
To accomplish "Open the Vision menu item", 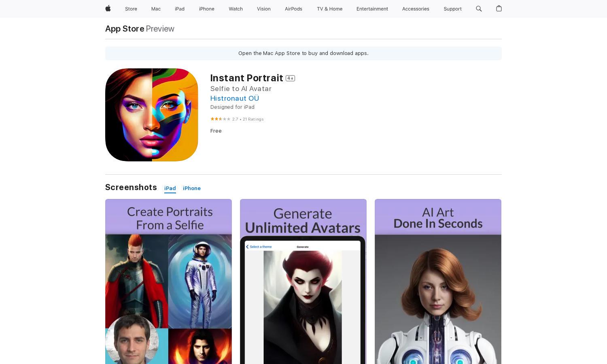I will pyautogui.click(x=263, y=9).
